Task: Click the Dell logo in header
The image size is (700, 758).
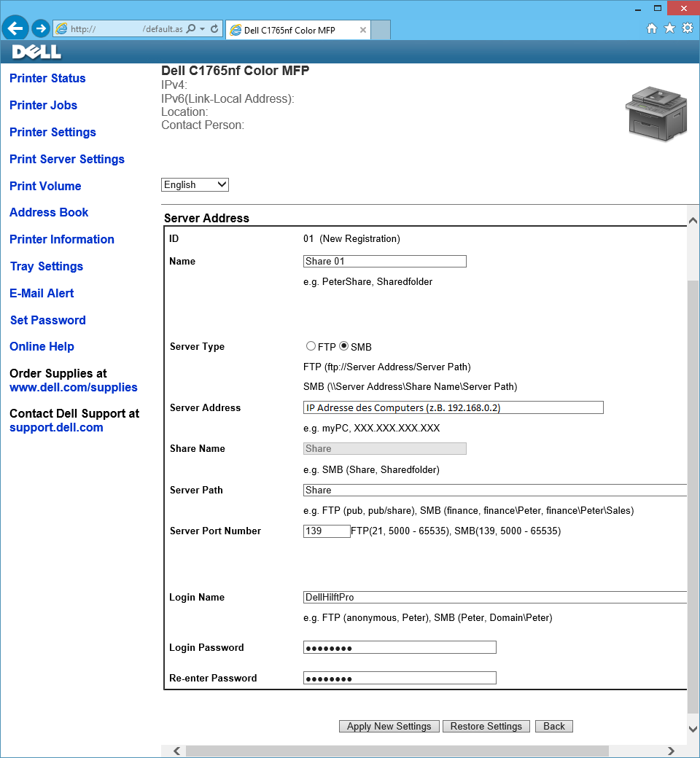Action: click(x=36, y=51)
